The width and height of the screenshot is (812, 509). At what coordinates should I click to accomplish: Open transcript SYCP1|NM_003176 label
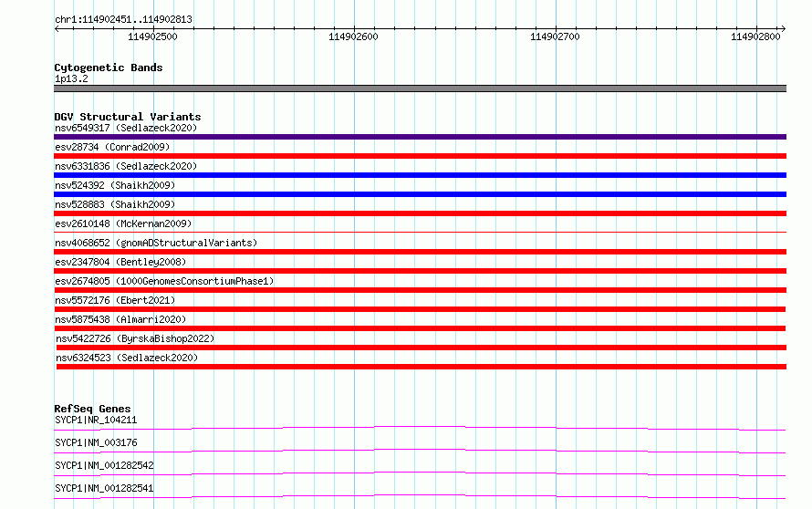coord(96,442)
